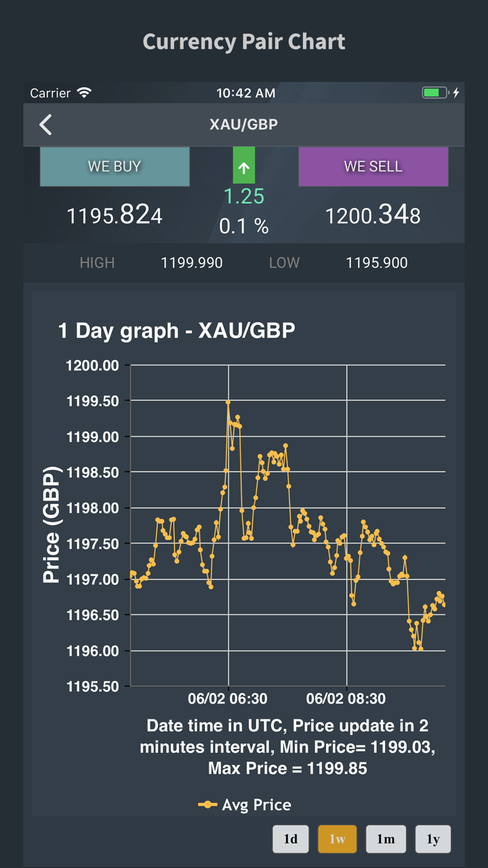Choose the 1m chart period
488x868 pixels.
(386, 839)
